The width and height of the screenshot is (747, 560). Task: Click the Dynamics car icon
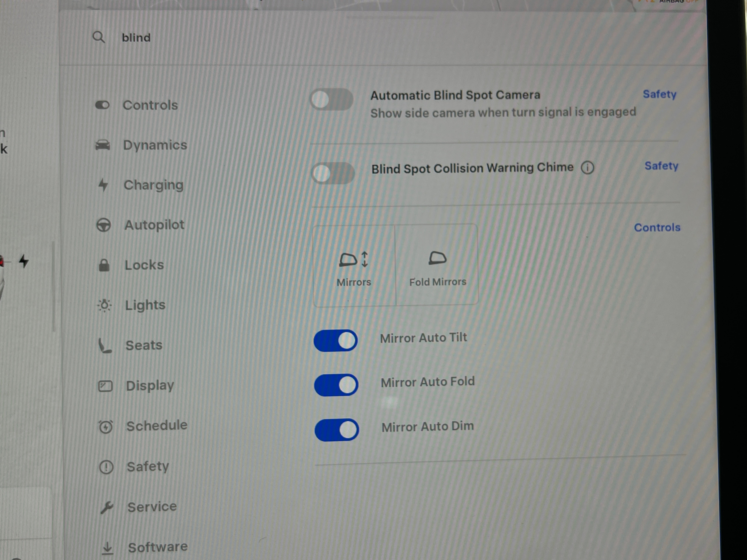tap(103, 145)
